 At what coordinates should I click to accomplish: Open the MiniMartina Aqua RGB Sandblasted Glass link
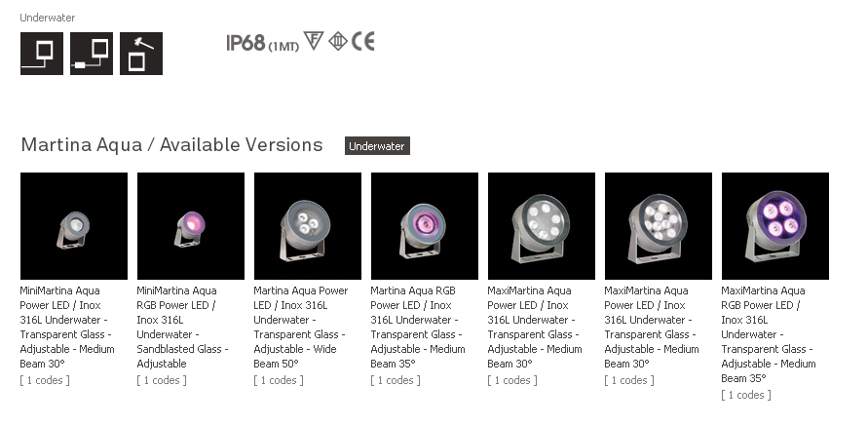(183, 327)
